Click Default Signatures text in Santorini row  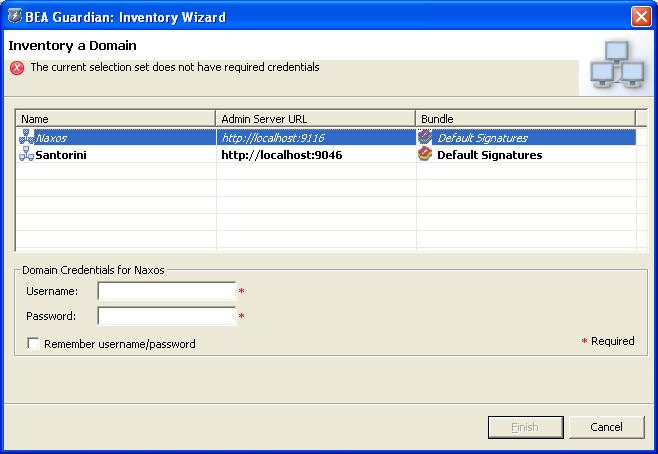[490, 155]
